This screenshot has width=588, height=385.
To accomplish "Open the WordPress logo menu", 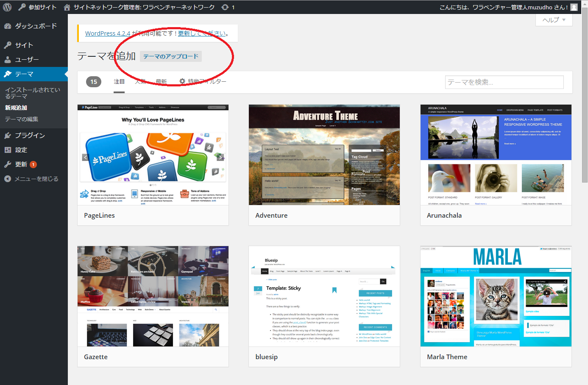I will 7,7.
